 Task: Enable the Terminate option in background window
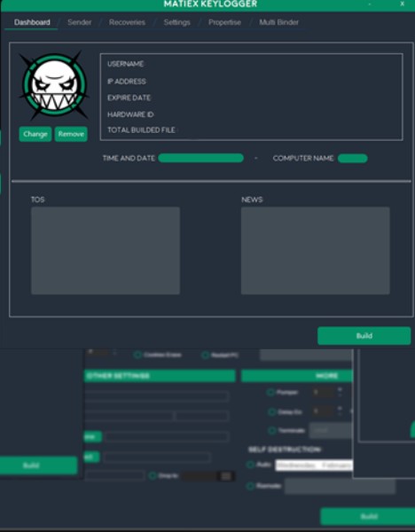(272, 431)
